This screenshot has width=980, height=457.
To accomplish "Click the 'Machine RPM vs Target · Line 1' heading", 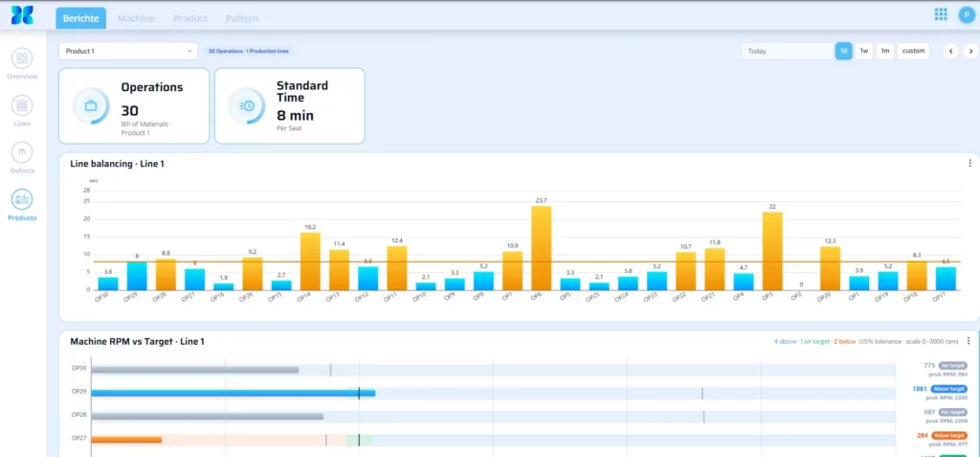I will [138, 342].
